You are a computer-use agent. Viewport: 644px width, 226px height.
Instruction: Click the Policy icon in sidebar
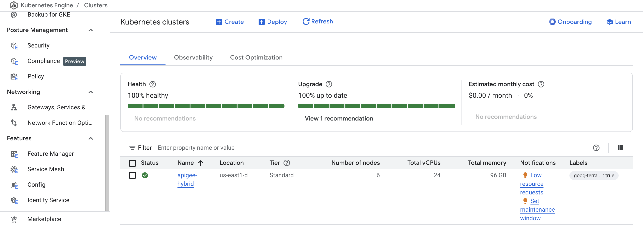pos(14,77)
